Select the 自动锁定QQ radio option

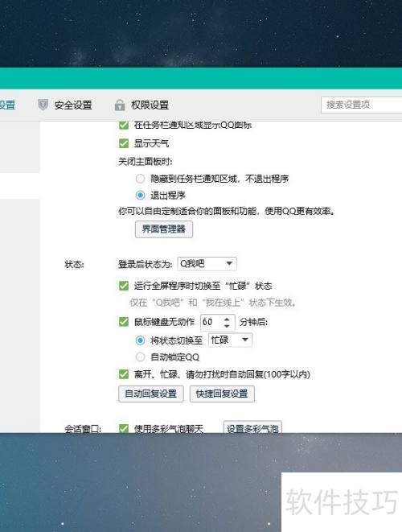[x=140, y=357]
